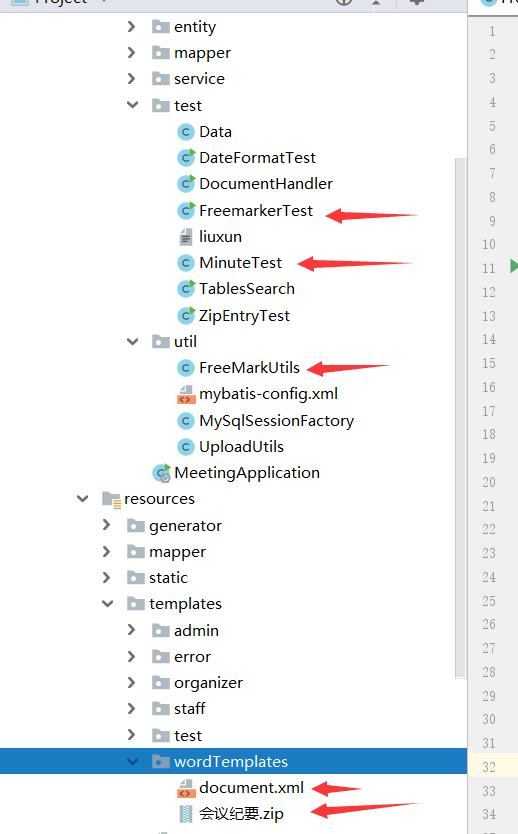This screenshot has height=834, width=518.
Task: Open the FreemarkerTest class
Action: [x=256, y=211]
